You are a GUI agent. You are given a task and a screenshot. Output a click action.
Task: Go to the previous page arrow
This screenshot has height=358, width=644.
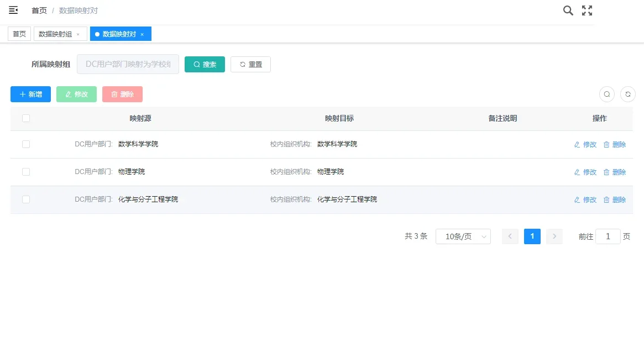coord(510,236)
